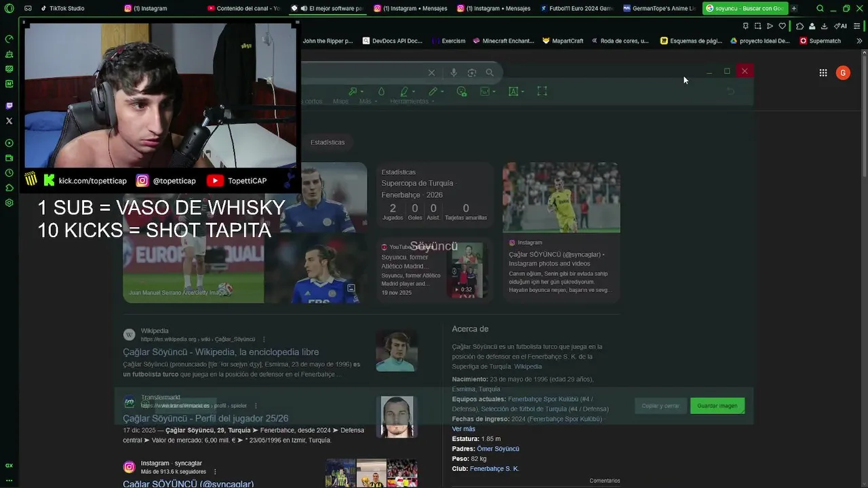Image resolution: width=868 pixels, height=488 pixels.
Task: Open the Maps search filter
Action: coord(340,101)
